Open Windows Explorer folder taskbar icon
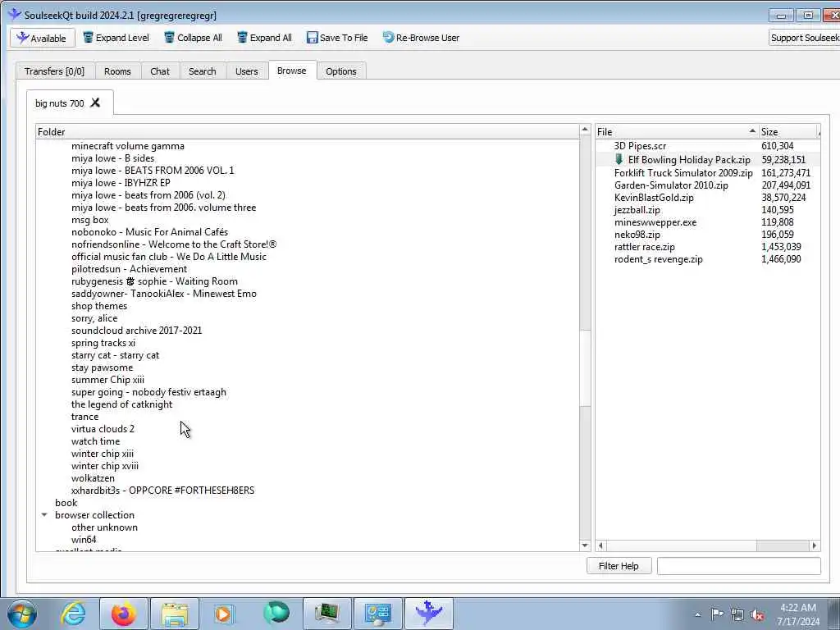Viewport: 840px width, 630px height. tap(175, 614)
